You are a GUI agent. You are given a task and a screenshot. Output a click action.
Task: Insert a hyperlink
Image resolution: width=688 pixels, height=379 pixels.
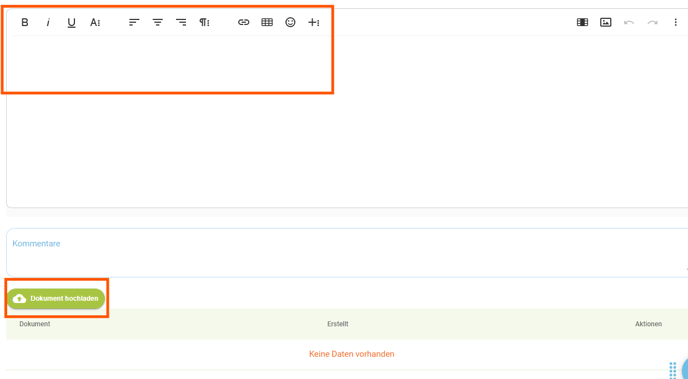[244, 22]
